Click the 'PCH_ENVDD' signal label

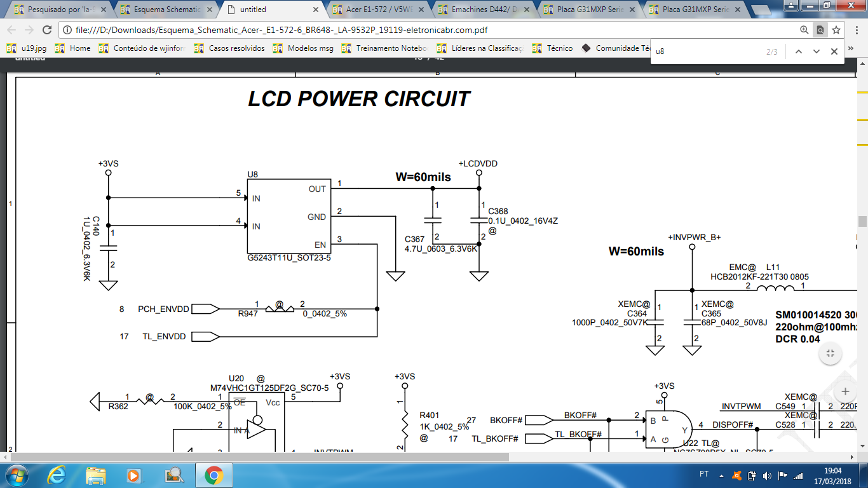tap(163, 309)
